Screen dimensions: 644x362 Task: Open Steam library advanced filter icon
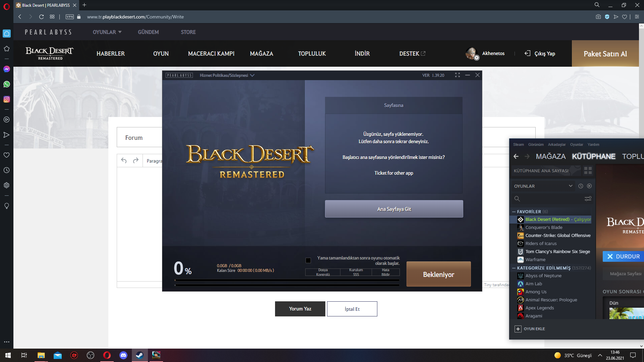[588, 199]
